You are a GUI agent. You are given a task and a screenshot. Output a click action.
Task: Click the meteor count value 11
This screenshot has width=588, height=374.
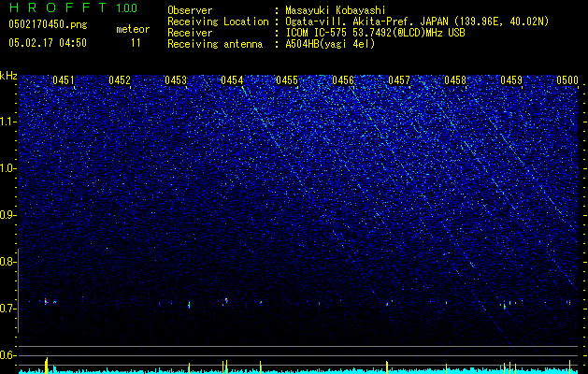click(x=136, y=43)
